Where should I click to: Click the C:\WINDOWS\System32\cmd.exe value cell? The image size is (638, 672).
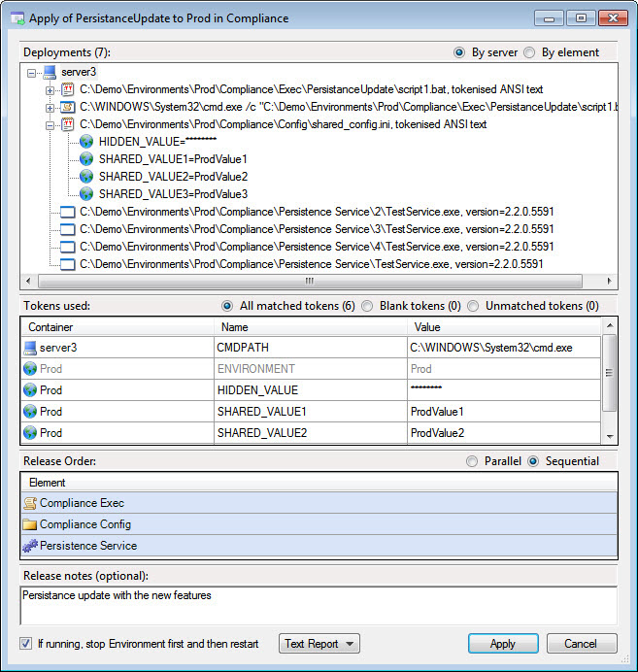coord(504,348)
